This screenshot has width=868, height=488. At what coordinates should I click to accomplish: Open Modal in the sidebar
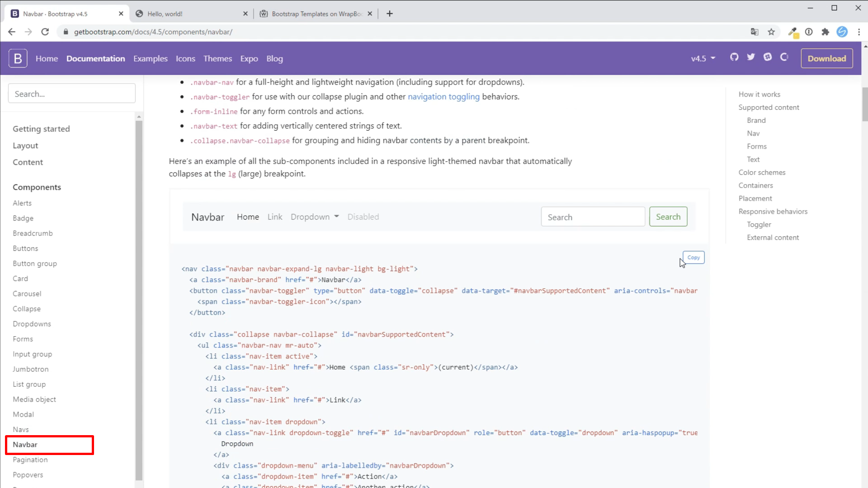point(23,414)
